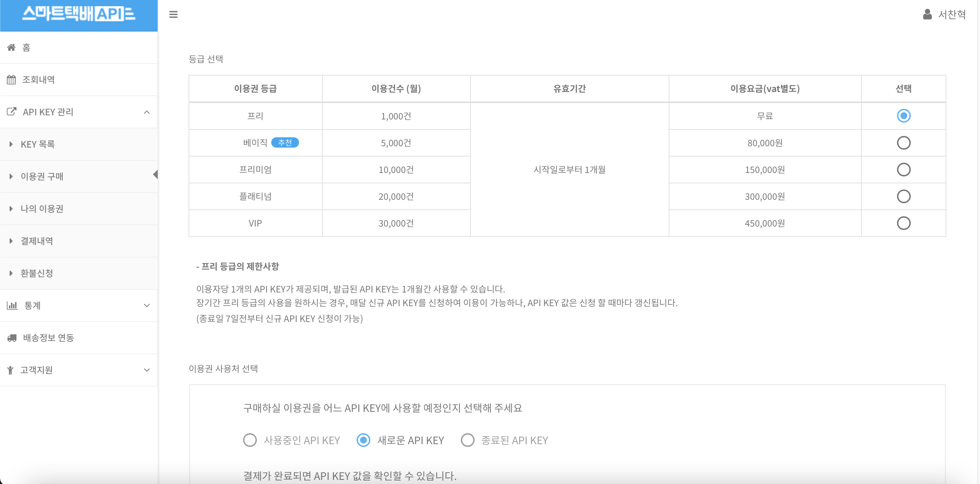The height and width of the screenshot is (484, 980).
Task: Expand the 고객지원 menu chevron
Action: [147, 370]
